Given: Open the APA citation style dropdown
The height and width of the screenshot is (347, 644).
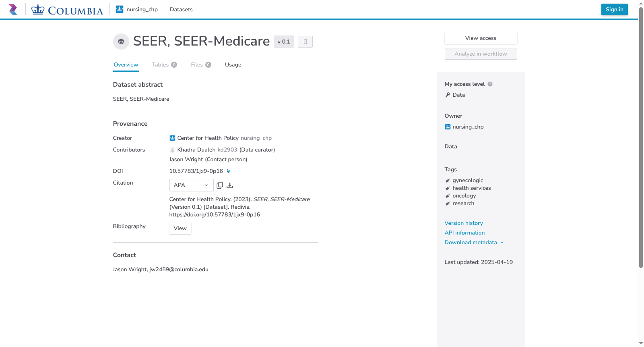Looking at the screenshot, I should [x=191, y=185].
